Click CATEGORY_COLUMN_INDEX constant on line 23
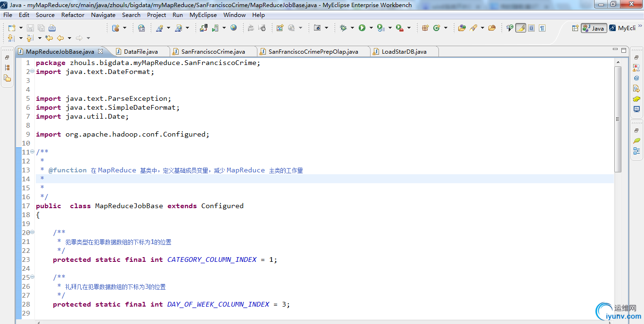 click(x=212, y=259)
